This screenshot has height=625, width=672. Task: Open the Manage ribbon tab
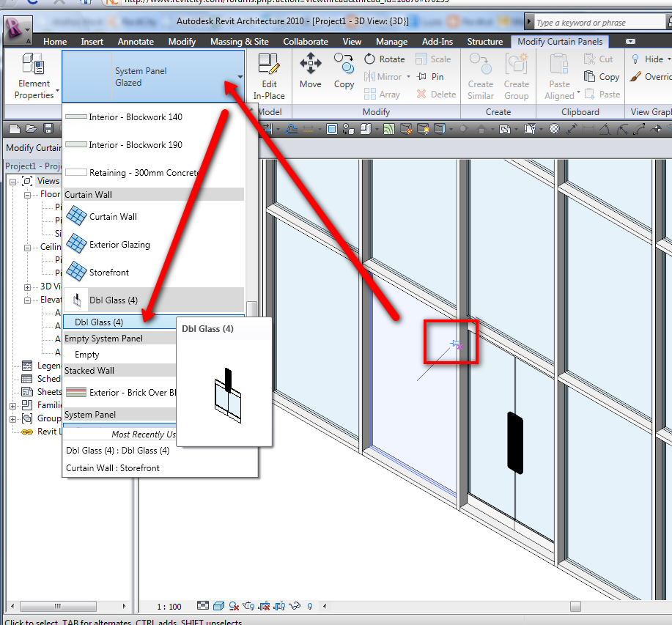392,42
